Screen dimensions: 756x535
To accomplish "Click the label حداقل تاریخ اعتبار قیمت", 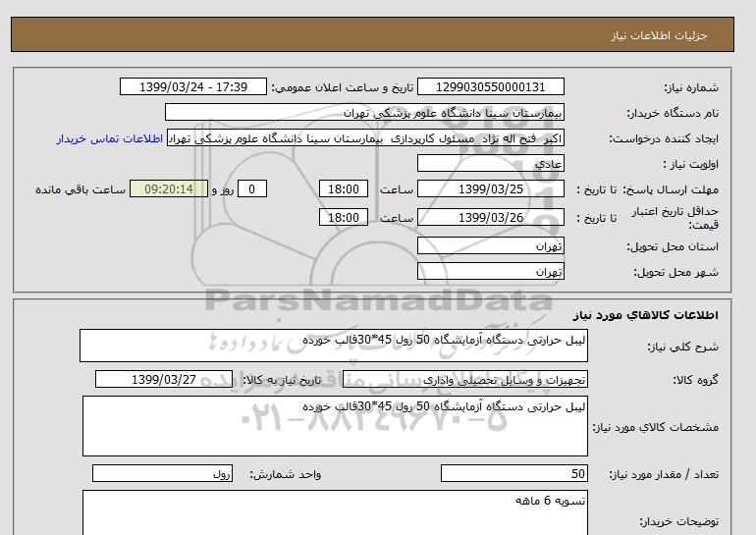I will tap(675, 218).
